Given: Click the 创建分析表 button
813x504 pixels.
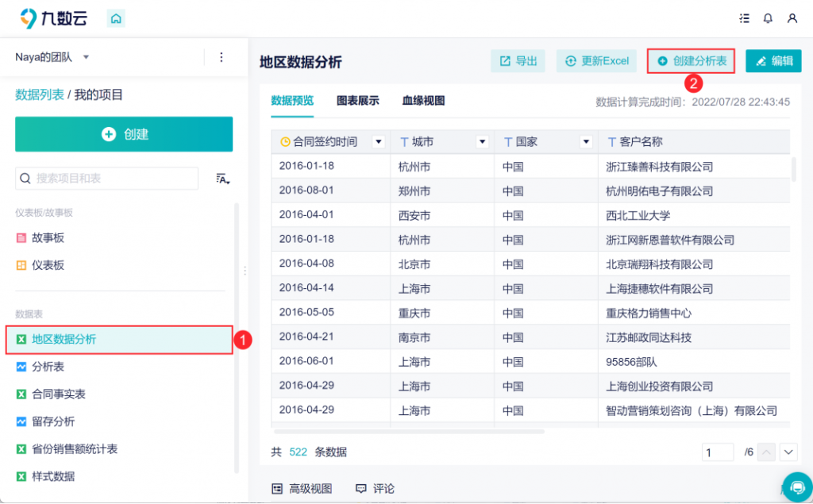Looking at the screenshot, I should click(x=691, y=61).
